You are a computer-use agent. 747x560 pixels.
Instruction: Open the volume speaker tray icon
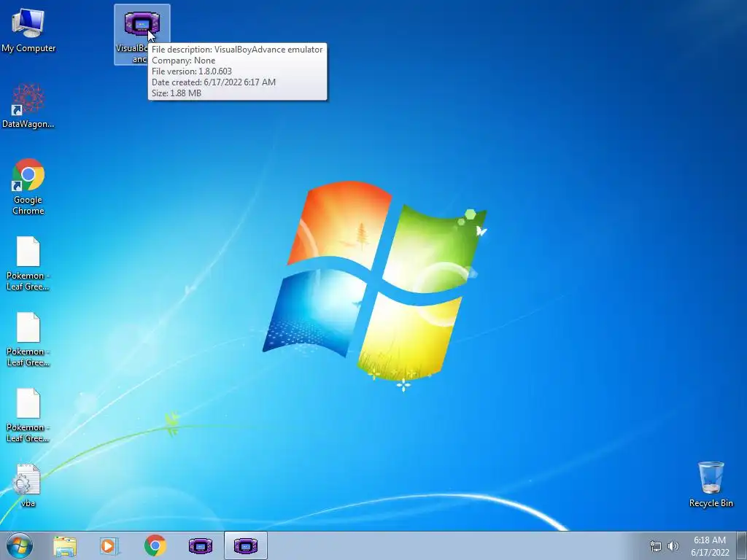[x=673, y=546]
